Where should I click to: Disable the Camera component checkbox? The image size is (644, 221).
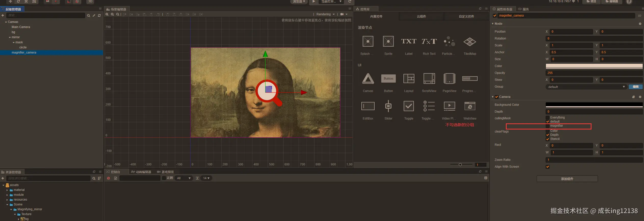496,97
